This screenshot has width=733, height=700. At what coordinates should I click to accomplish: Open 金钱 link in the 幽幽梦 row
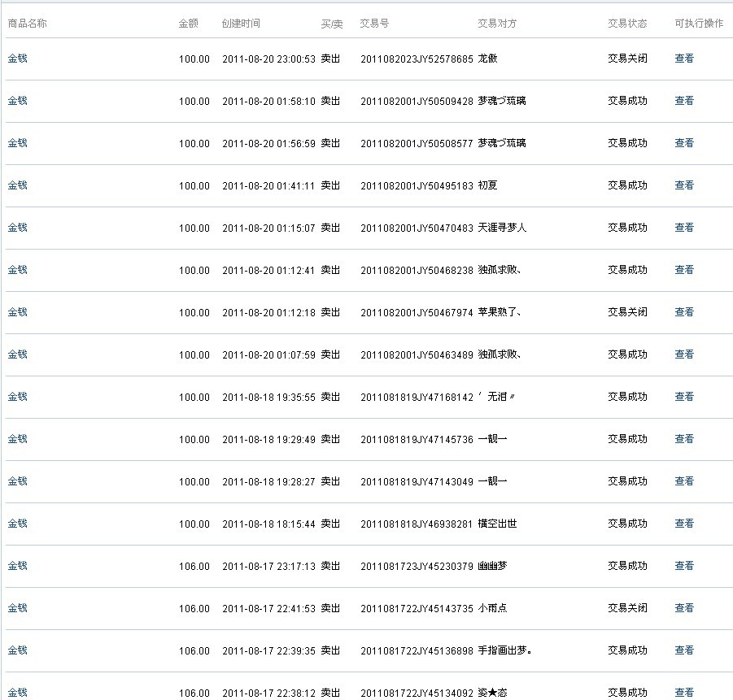(17, 566)
